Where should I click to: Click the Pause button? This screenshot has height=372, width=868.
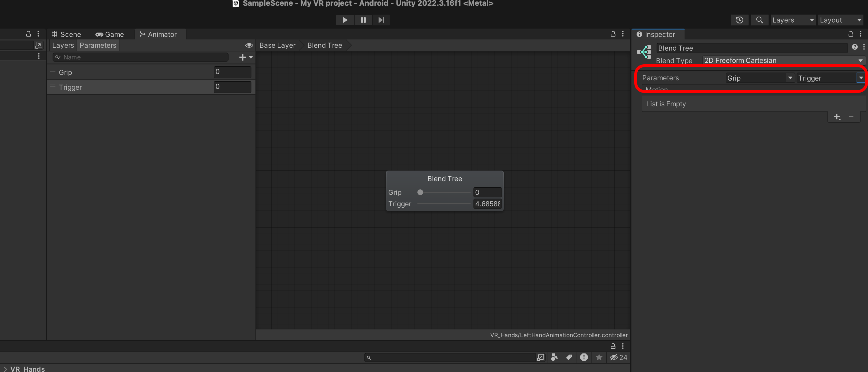[363, 20]
